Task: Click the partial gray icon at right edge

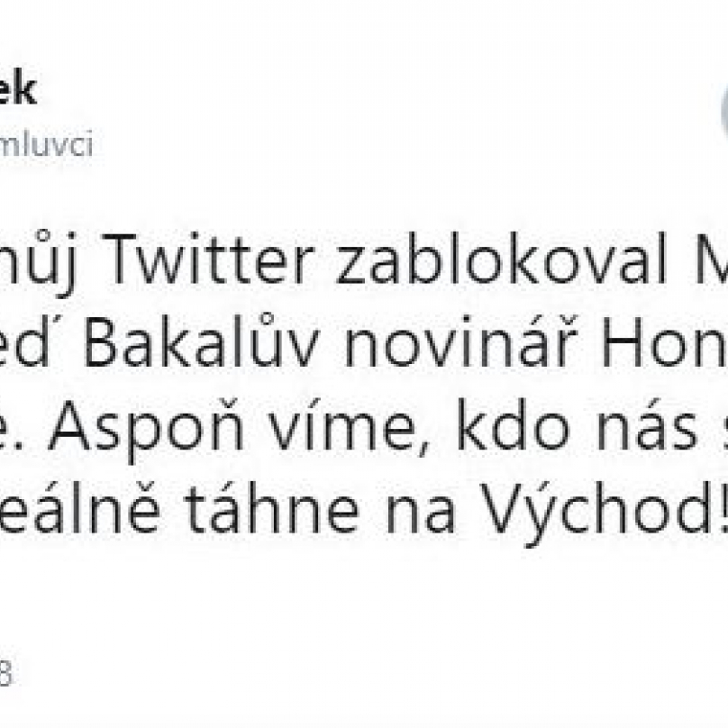Action: pos(724,111)
